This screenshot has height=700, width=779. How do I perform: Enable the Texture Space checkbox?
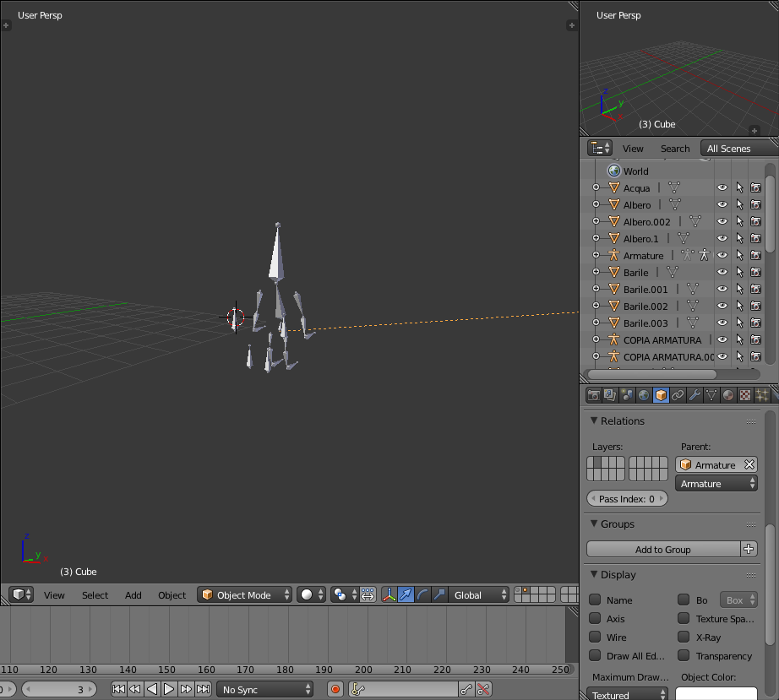684,619
